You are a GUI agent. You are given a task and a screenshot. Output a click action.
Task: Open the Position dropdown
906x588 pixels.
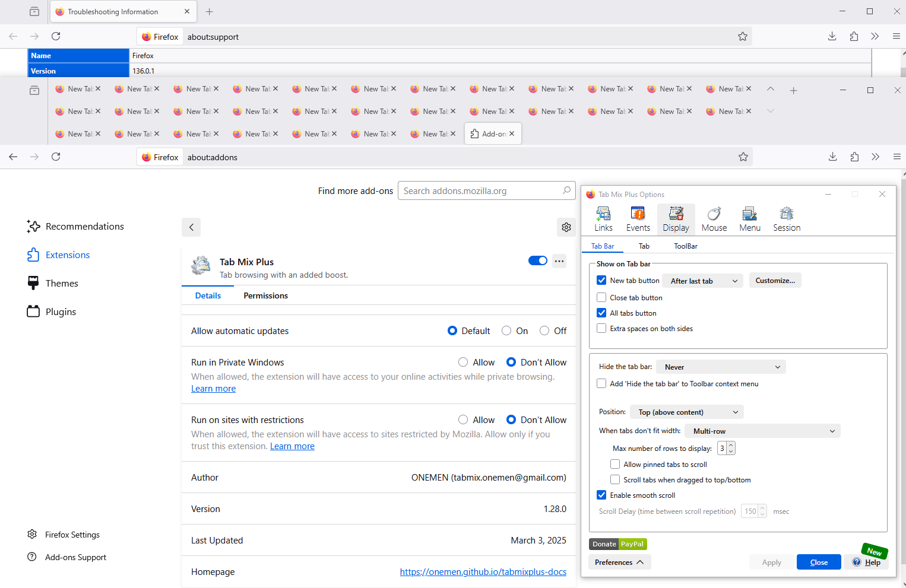coord(687,412)
